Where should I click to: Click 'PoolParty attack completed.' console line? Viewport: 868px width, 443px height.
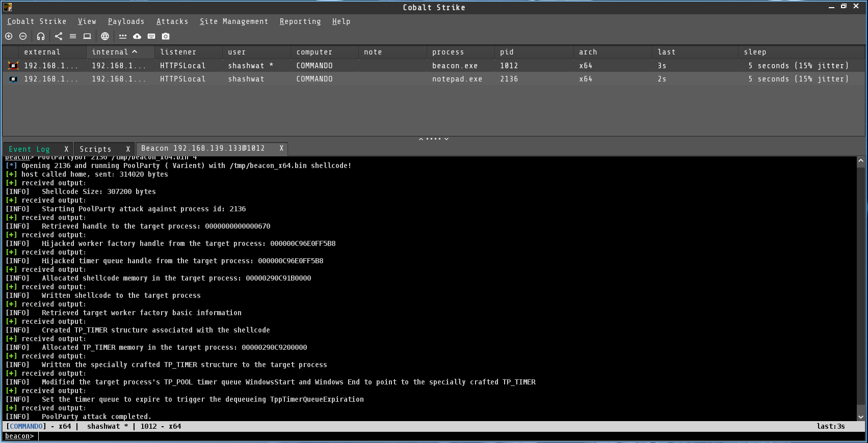pyautogui.click(x=97, y=417)
